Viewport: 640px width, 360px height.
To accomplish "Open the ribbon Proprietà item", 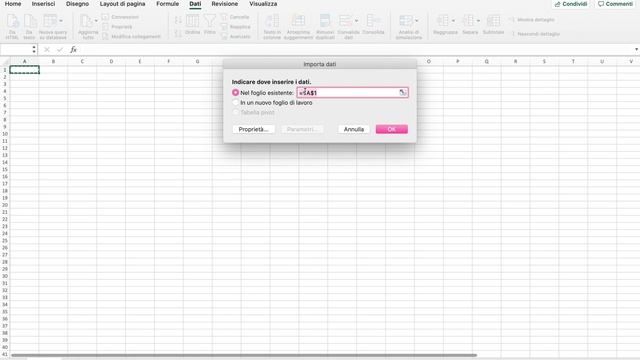I will [x=117, y=27].
